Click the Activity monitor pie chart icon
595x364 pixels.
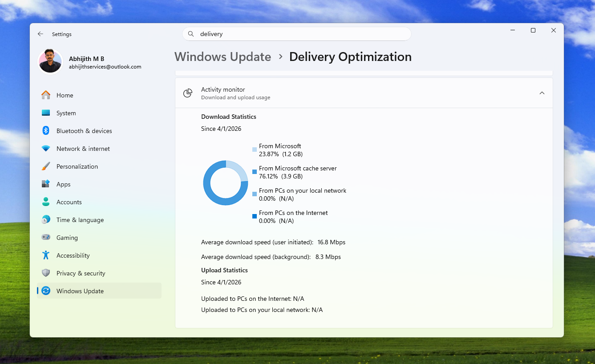187,93
